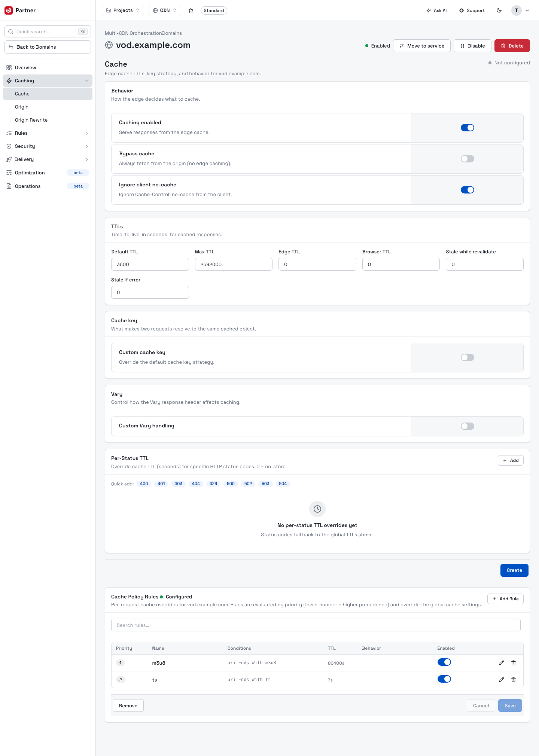Click the Caching lightning bolt icon
The height and width of the screenshot is (756, 539).
9,81
